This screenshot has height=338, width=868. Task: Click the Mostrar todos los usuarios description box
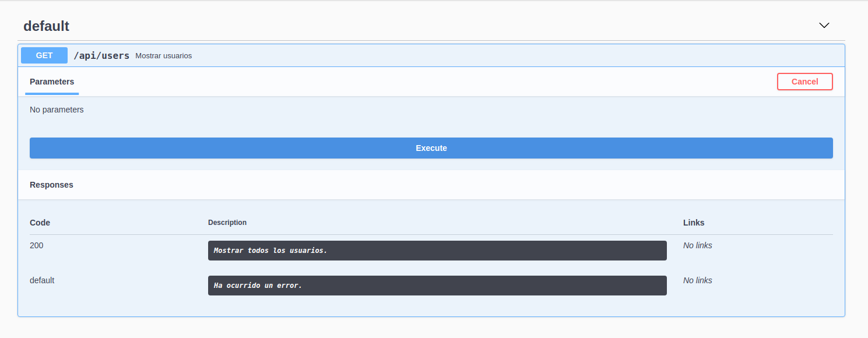coord(437,251)
